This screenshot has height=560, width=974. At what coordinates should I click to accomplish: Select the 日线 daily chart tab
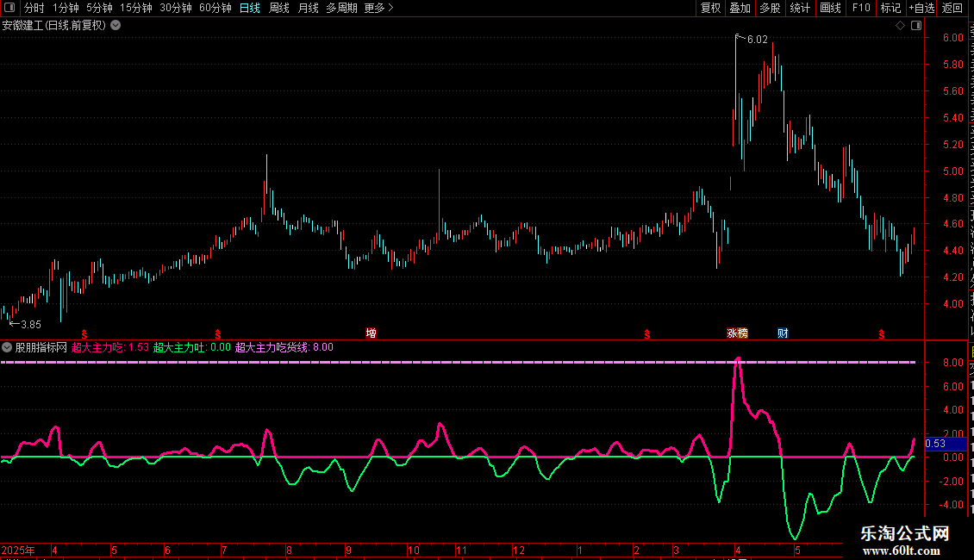(x=250, y=8)
